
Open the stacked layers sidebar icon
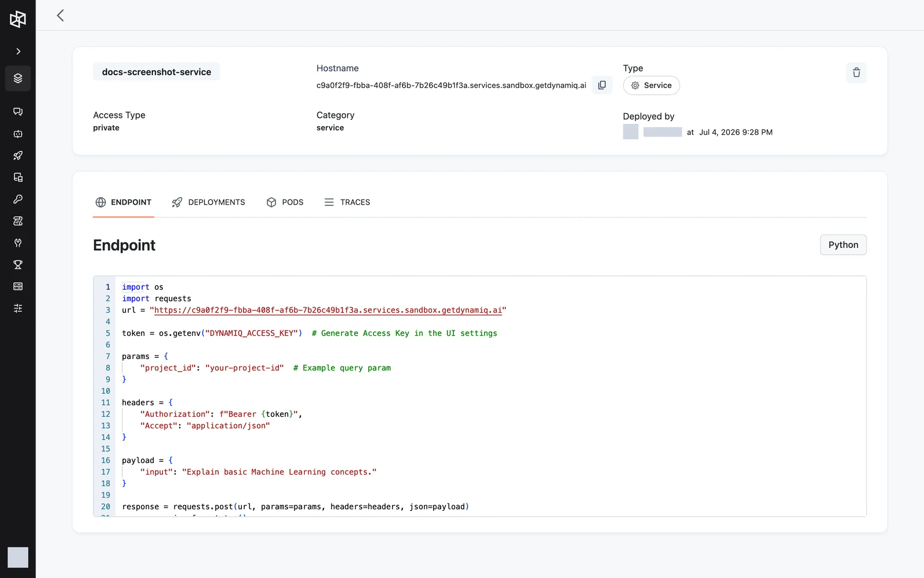click(x=18, y=78)
